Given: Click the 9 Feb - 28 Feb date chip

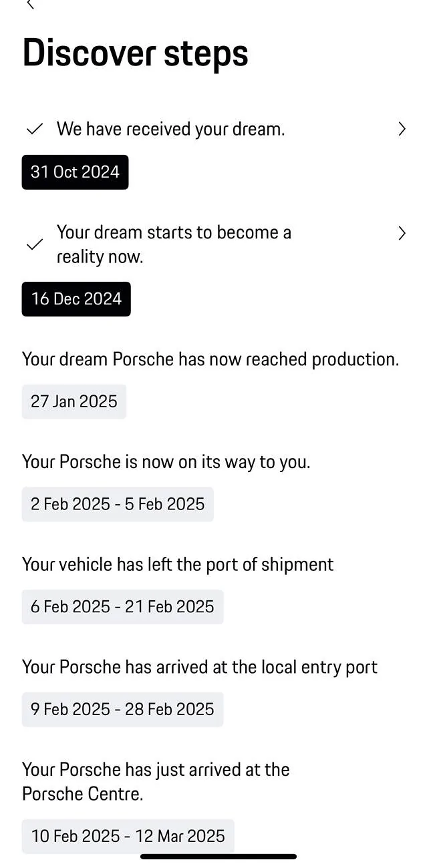Looking at the screenshot, I should point(122,709).
